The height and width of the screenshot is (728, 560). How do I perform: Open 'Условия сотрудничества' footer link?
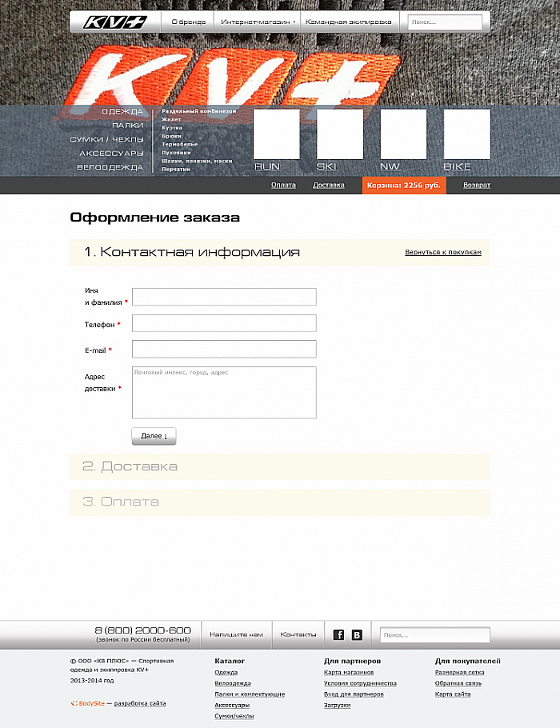(360, 683)
